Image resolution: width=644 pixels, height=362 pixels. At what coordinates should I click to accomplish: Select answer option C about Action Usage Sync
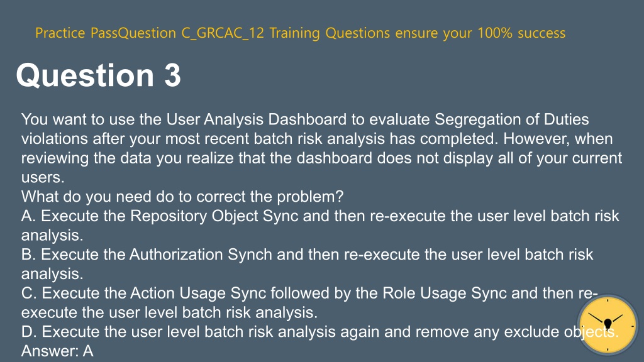pyautogui.click(x=309, y=302)
